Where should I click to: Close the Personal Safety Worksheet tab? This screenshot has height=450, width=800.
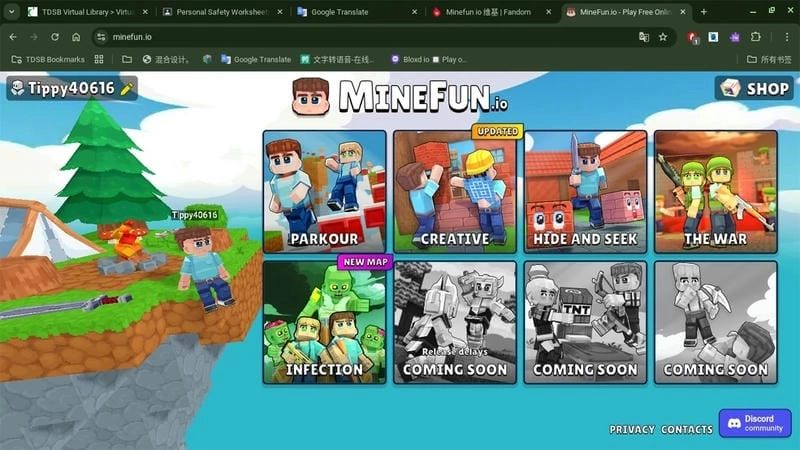coord(280,12)
